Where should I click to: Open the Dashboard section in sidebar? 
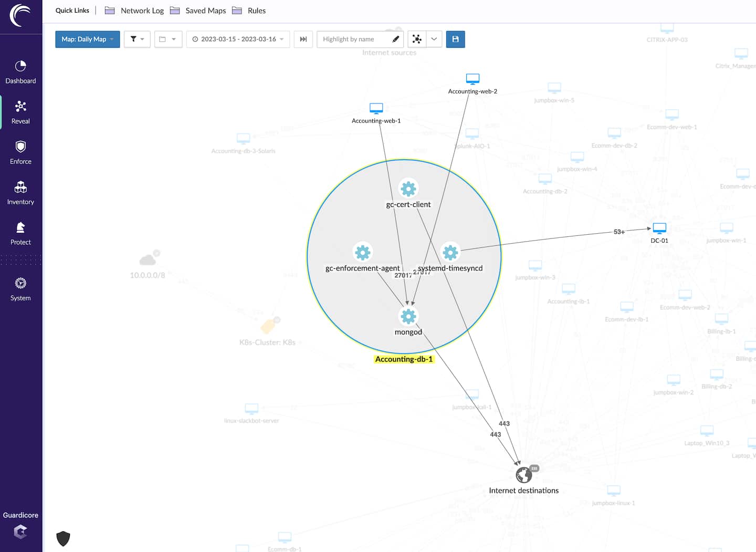coord(20,72)
